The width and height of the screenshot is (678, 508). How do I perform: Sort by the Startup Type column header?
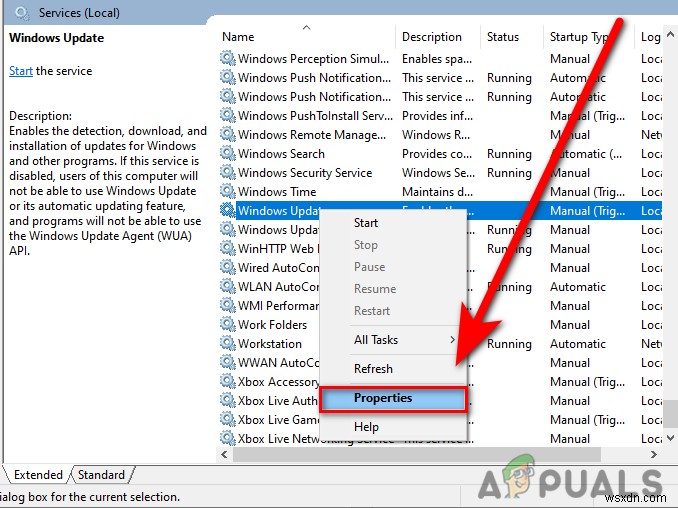click(x=588, y=37)
